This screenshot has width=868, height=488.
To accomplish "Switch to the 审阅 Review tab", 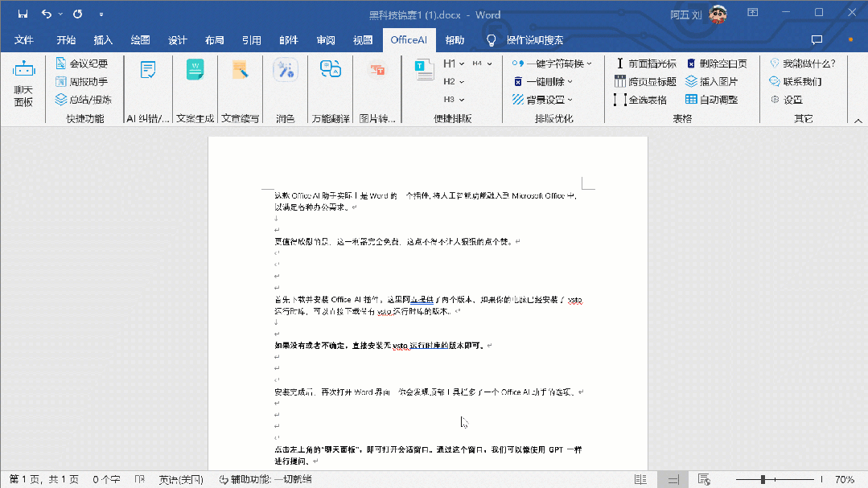I will (x=326, y=40).
